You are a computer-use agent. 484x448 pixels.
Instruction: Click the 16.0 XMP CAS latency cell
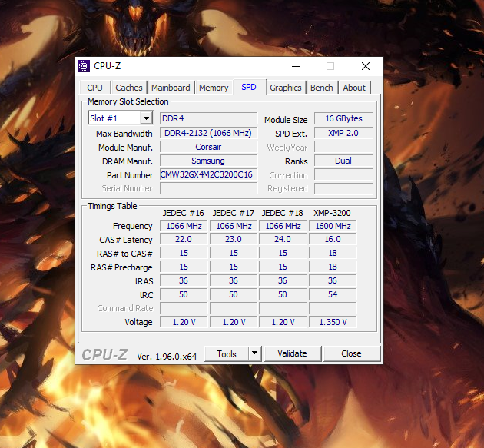coord(333,239)
